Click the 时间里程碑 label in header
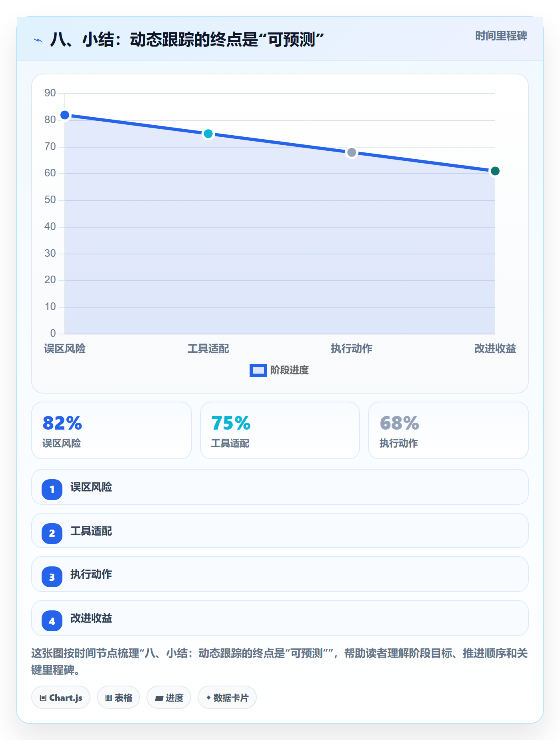The image size is (560, 740). (501, 36)
